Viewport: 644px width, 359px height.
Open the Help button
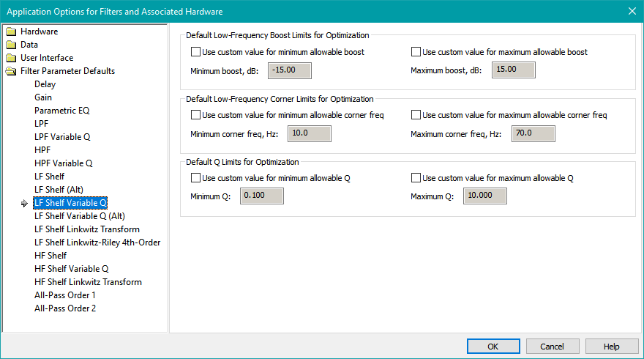[x=612, y=347]
